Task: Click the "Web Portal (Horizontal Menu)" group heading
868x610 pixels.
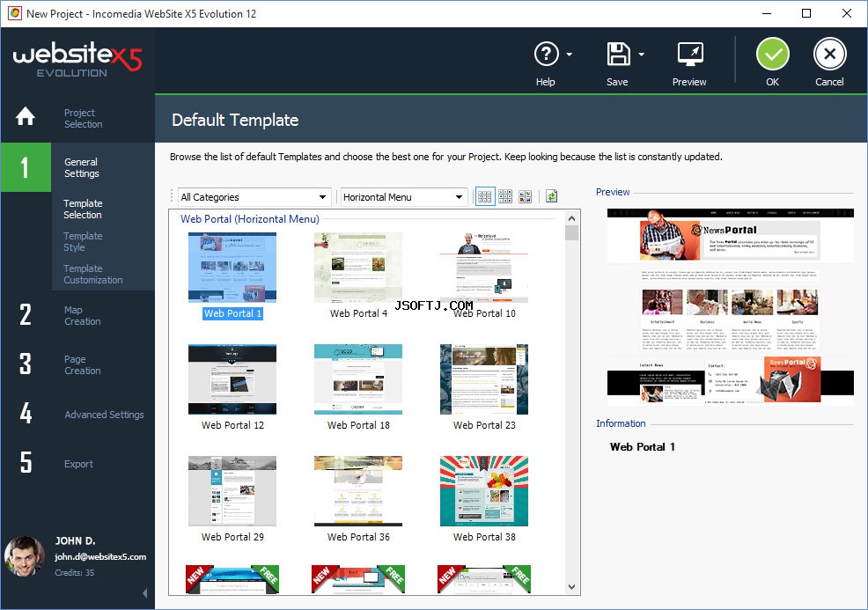Action: click(250, 218)
